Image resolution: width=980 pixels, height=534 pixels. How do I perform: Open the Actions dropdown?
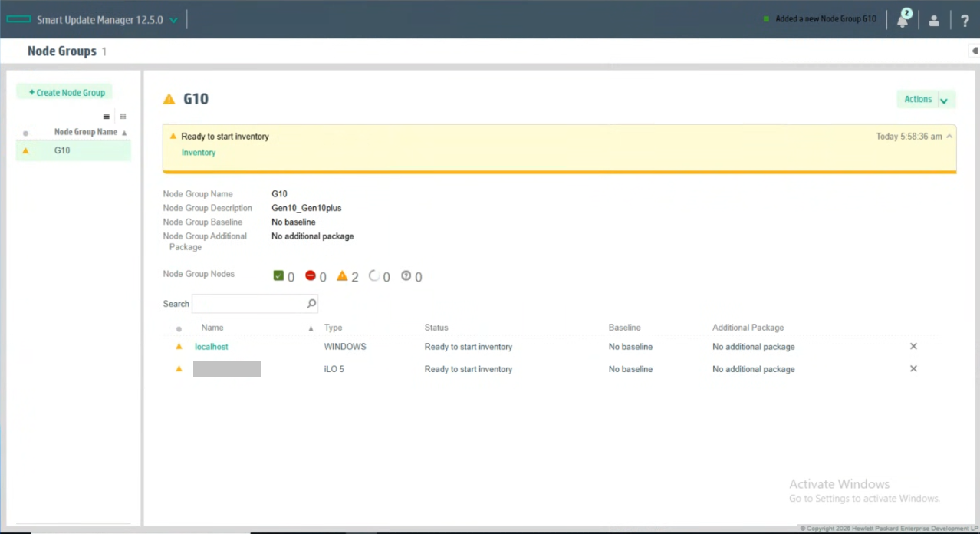tap(926, 99)
